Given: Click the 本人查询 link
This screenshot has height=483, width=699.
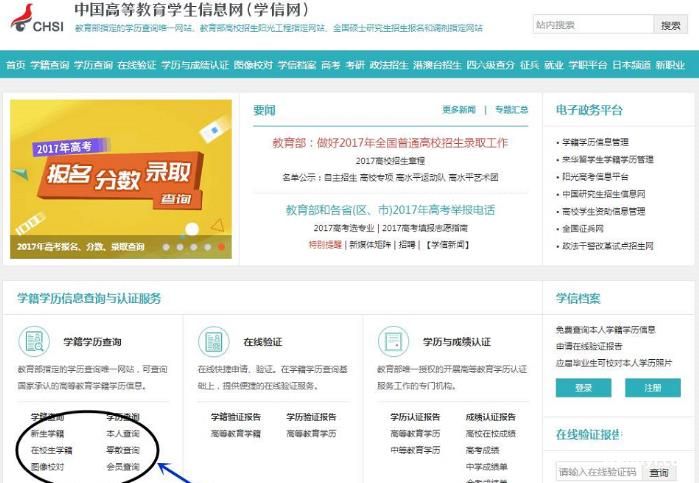Looking at the screenshot, I should point(123,433).
